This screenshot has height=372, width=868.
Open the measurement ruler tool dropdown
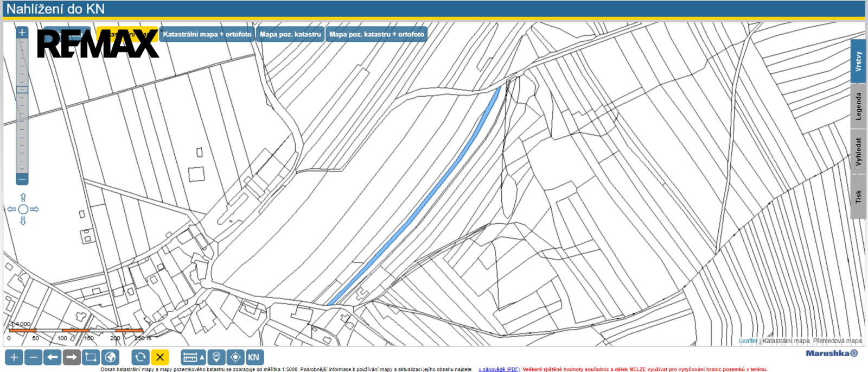coord(193,357)
